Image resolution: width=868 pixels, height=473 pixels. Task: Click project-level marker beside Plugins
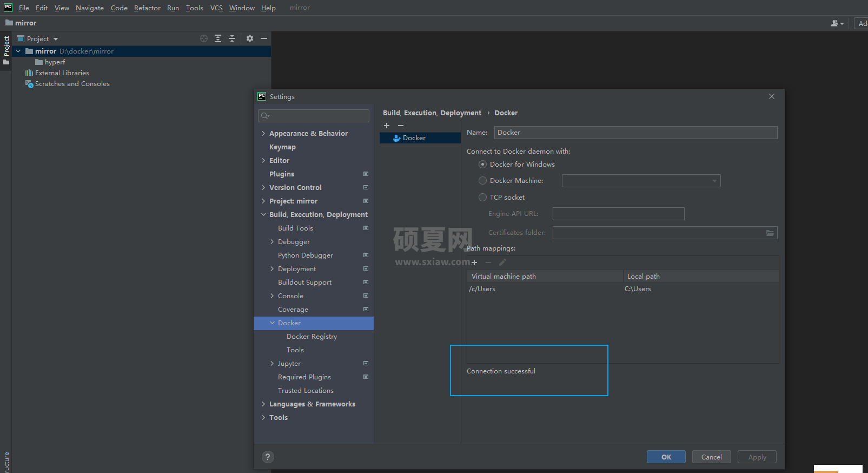(x=366, y=174)
